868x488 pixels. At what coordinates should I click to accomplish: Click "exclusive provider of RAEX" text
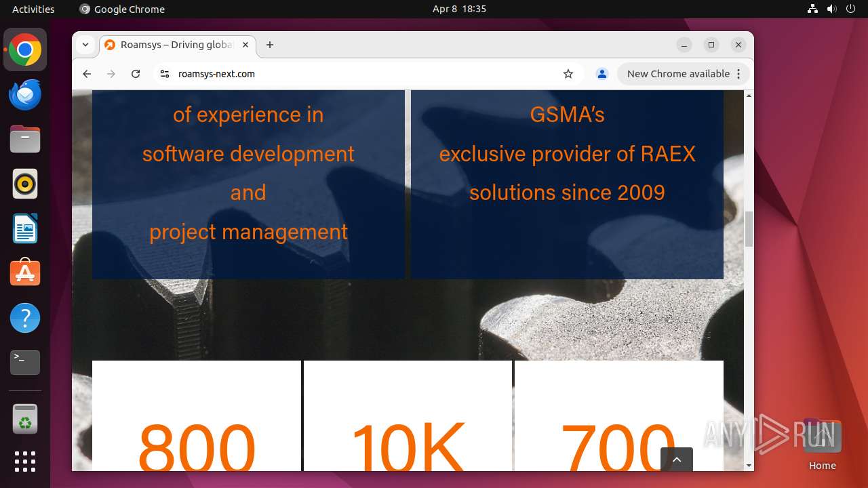567,154
